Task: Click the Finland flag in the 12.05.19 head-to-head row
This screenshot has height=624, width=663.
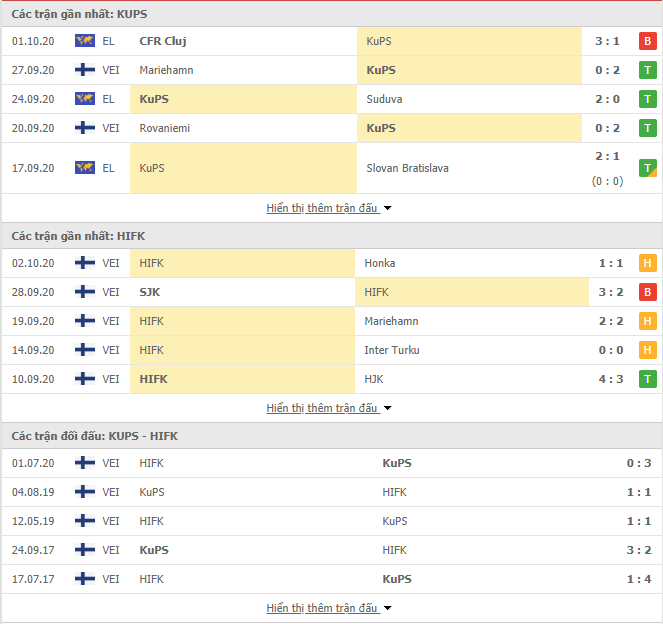Action: (85, 520)
